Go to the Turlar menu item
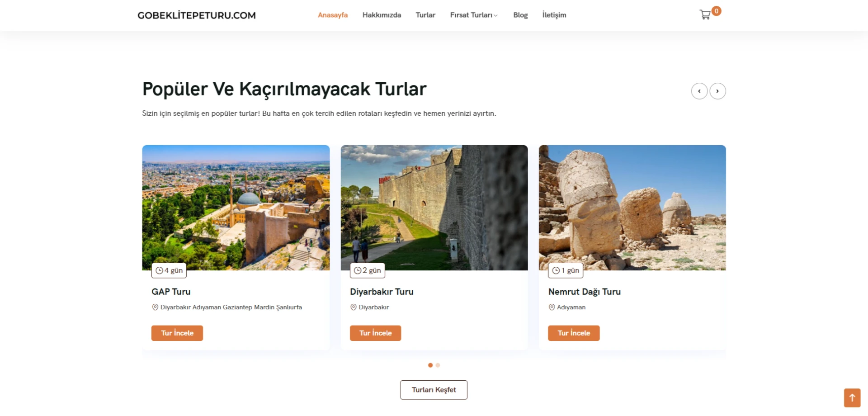The height and width of the screenshot is (416, 868). click(x=425, y=15)
